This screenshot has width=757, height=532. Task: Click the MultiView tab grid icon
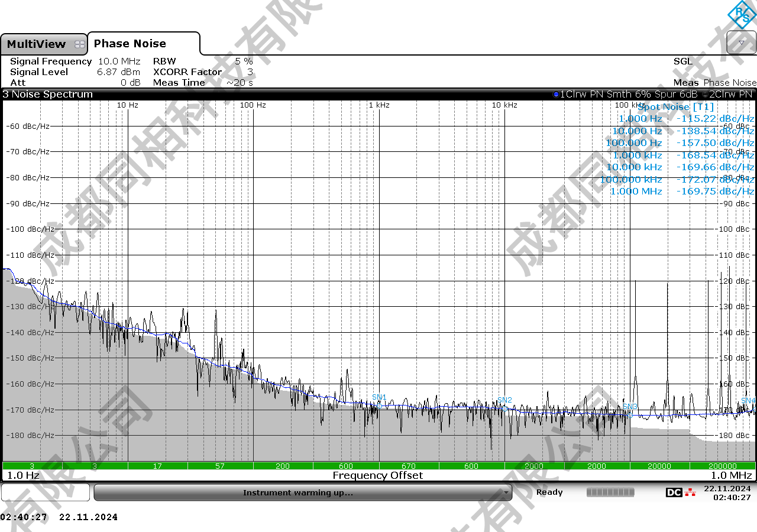pyautogui.click(x=79, y=44)
